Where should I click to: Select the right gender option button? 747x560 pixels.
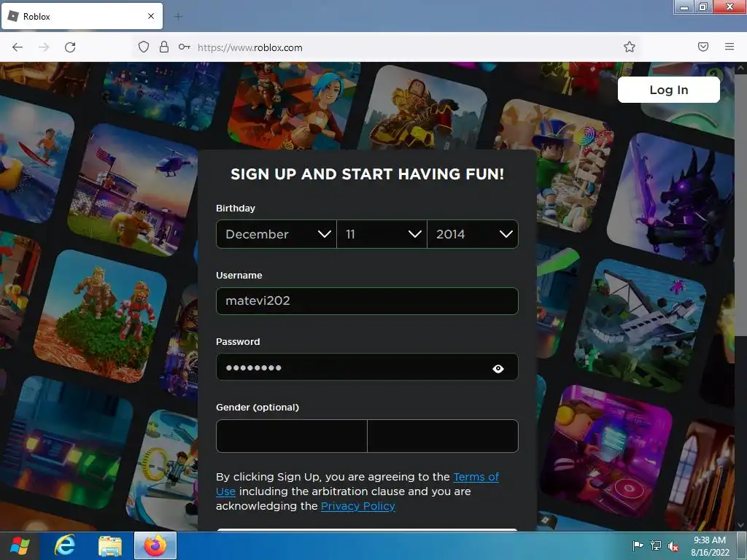pos(443,436)
